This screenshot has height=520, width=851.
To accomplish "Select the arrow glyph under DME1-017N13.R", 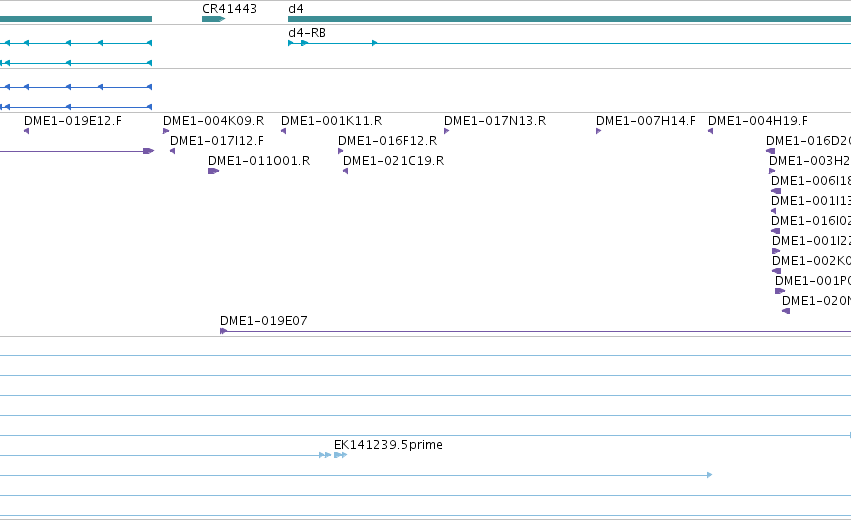I will [x=447, y=131].
